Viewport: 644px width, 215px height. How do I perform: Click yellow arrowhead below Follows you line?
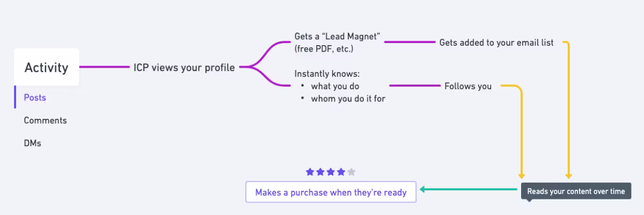click(521, 176)
